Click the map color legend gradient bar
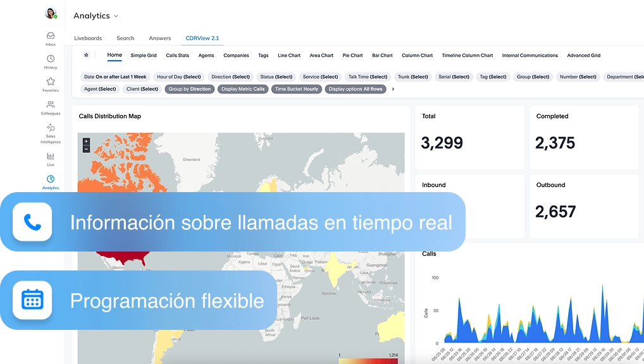This screenshot has height=364, width=644. tap(368, 361)
